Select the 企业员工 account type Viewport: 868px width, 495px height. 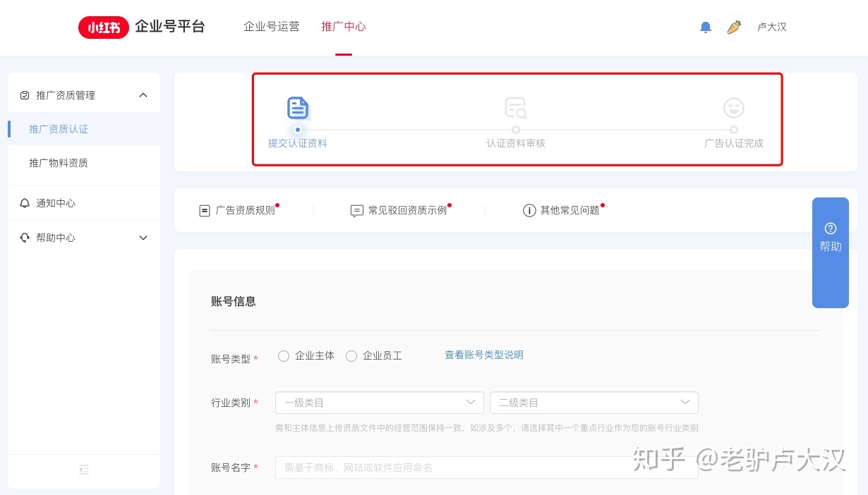[x=351, y=356]
